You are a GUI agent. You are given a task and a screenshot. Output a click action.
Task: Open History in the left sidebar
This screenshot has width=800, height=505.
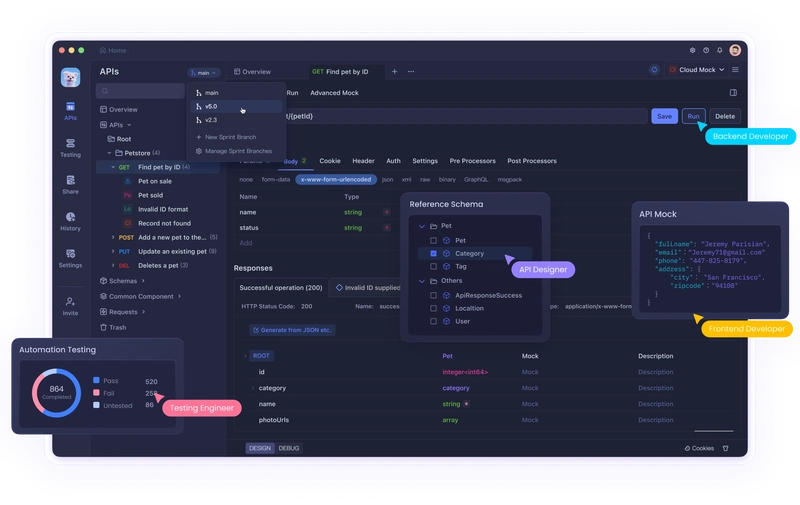(x=70, y=221)
